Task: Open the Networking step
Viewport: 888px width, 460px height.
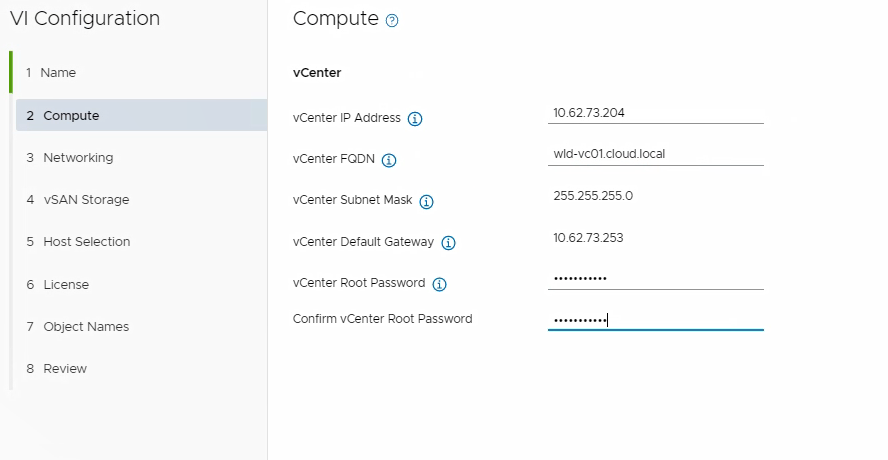Action: [x=77, y=158]
